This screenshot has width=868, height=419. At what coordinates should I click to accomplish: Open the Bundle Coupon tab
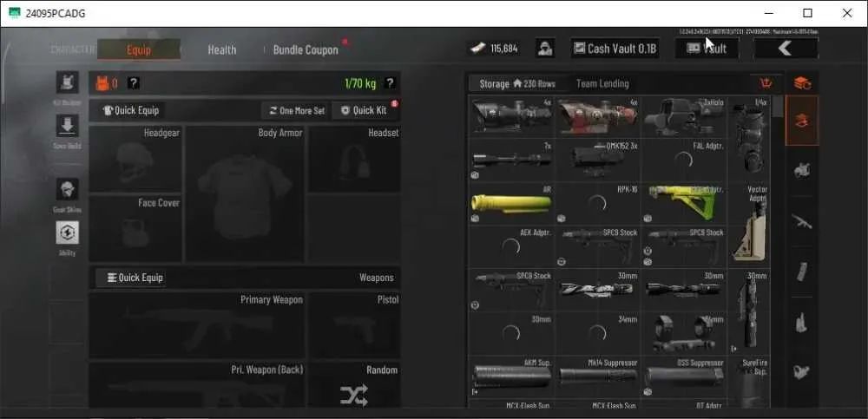[306, 49]
